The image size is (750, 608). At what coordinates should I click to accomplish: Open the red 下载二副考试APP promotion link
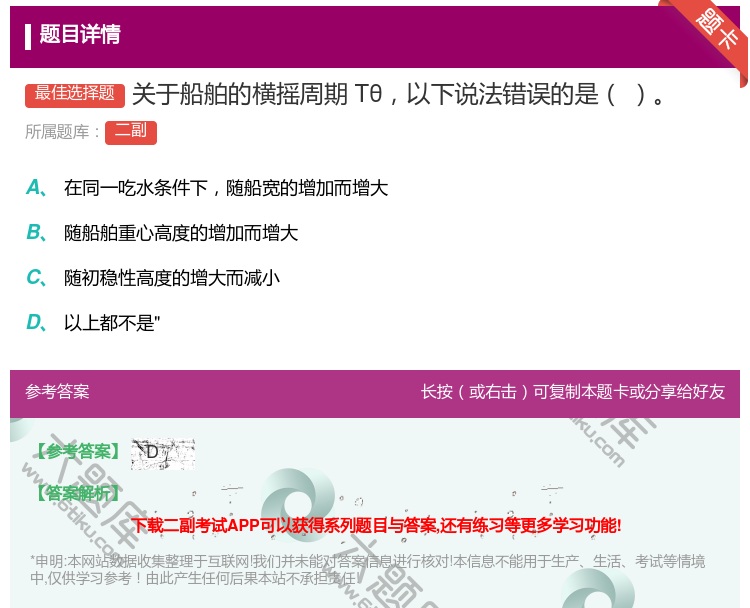point(376,526)
